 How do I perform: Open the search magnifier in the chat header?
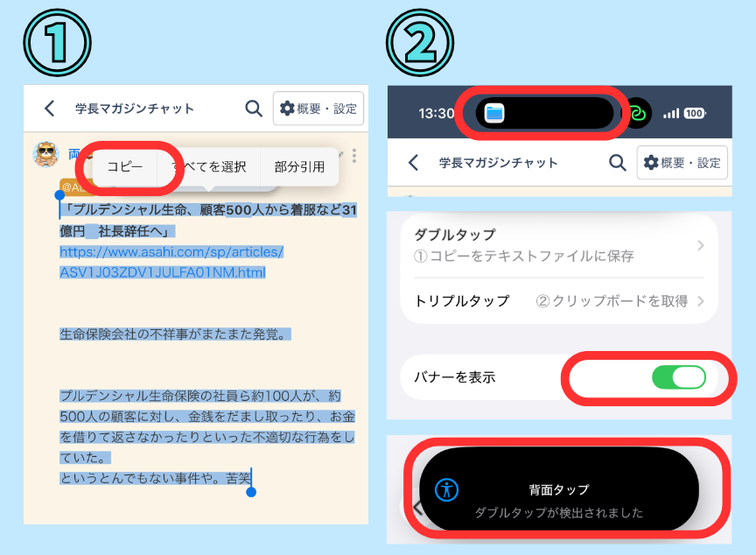pos(253,109)
